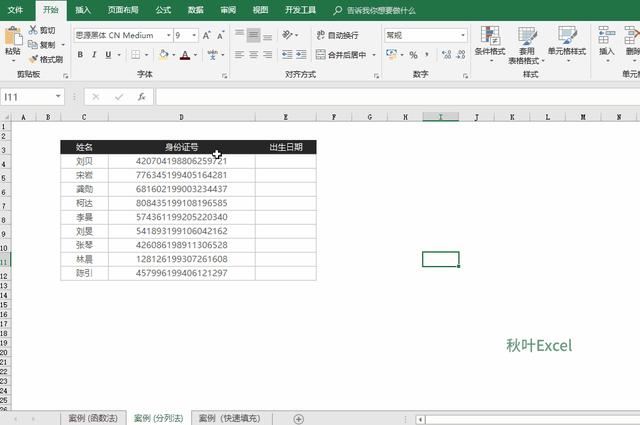
Task: Open the number format (常规) dropdown
Action: pos(463,35)
